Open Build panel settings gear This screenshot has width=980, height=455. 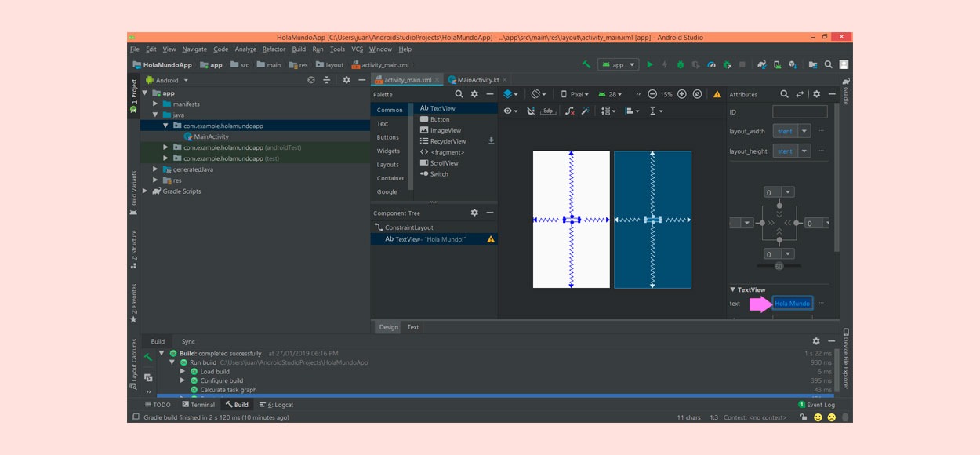click(816, 341)
